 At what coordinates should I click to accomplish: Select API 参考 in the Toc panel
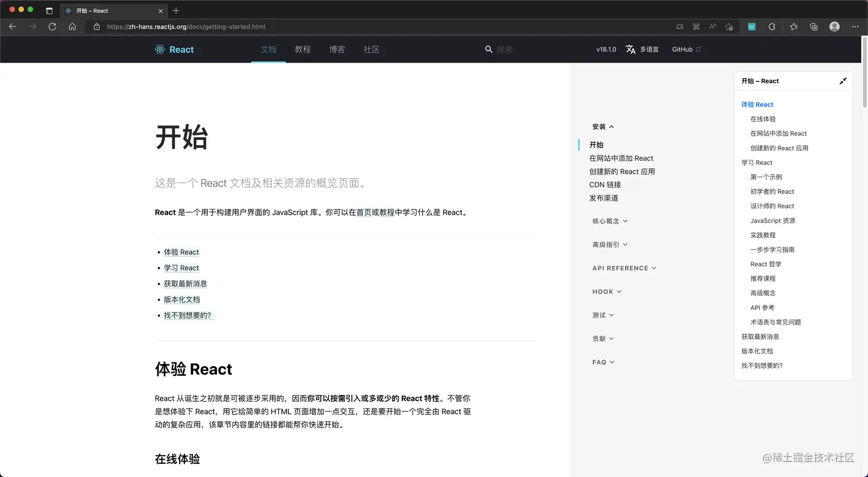coord(762,308)
